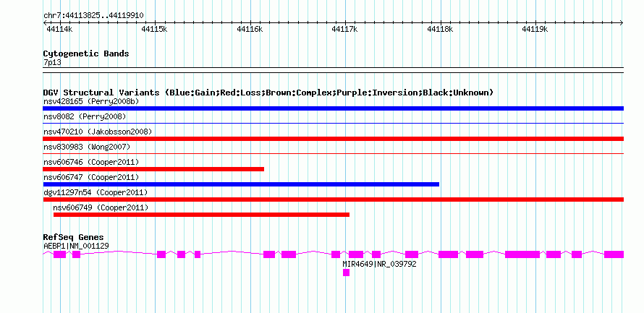Click the nsv8082 (Perry2008) label

click(85, 117)
